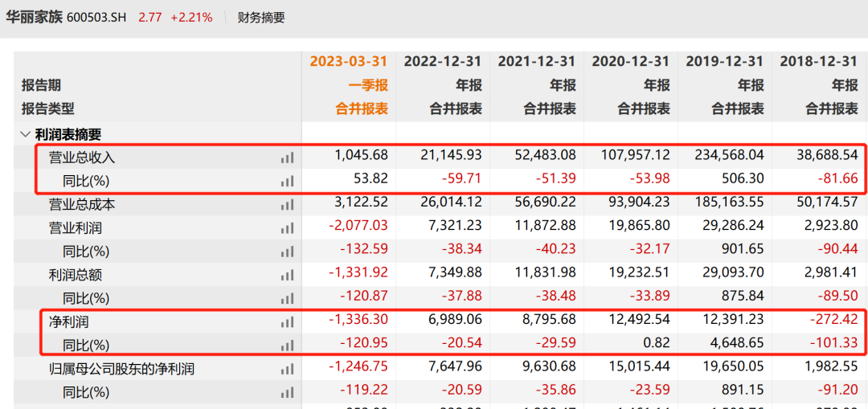Click stock price 2.77
Screen dimensions: 868x409
point(150,17)
